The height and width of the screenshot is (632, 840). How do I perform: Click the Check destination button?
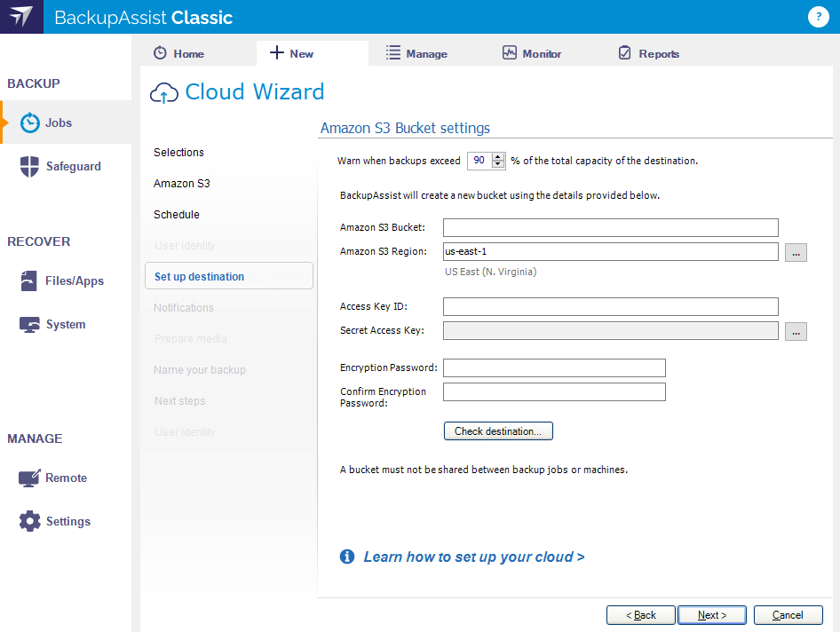[x=497, y=431]
